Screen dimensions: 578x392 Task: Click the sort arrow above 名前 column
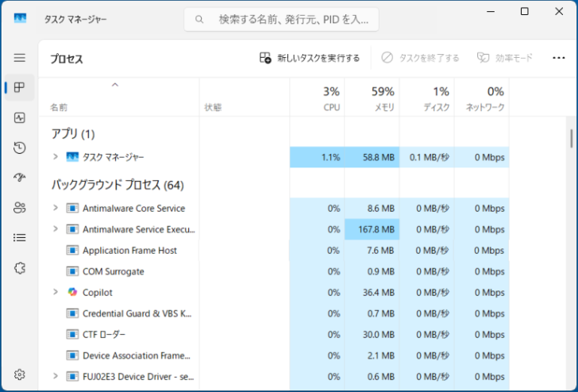point(115,85)
